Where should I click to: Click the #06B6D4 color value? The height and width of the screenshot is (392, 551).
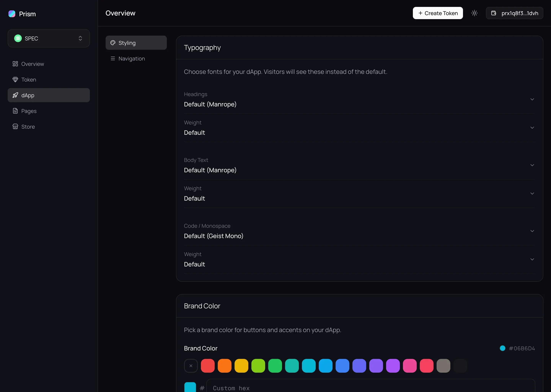522,348
